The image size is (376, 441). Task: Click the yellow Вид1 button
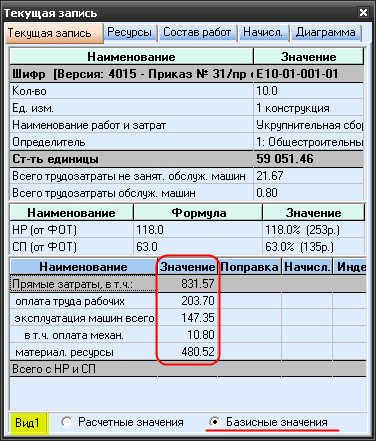(27, 423)
